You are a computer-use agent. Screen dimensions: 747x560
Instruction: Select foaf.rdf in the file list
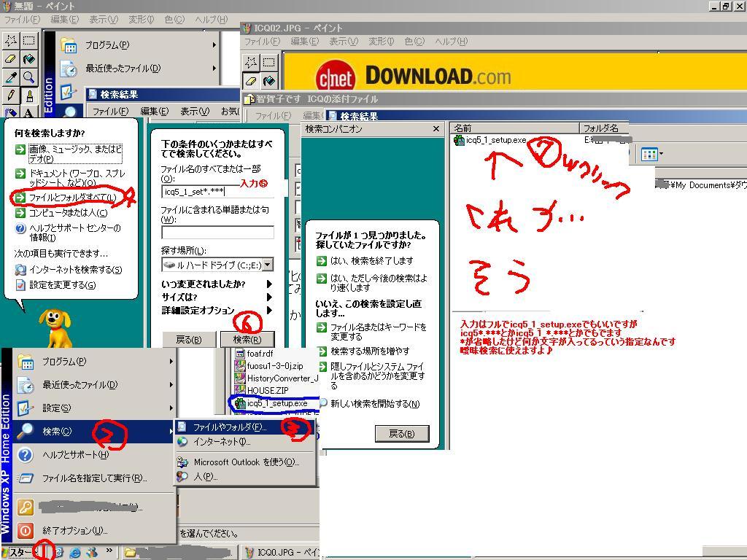[255, 354]
